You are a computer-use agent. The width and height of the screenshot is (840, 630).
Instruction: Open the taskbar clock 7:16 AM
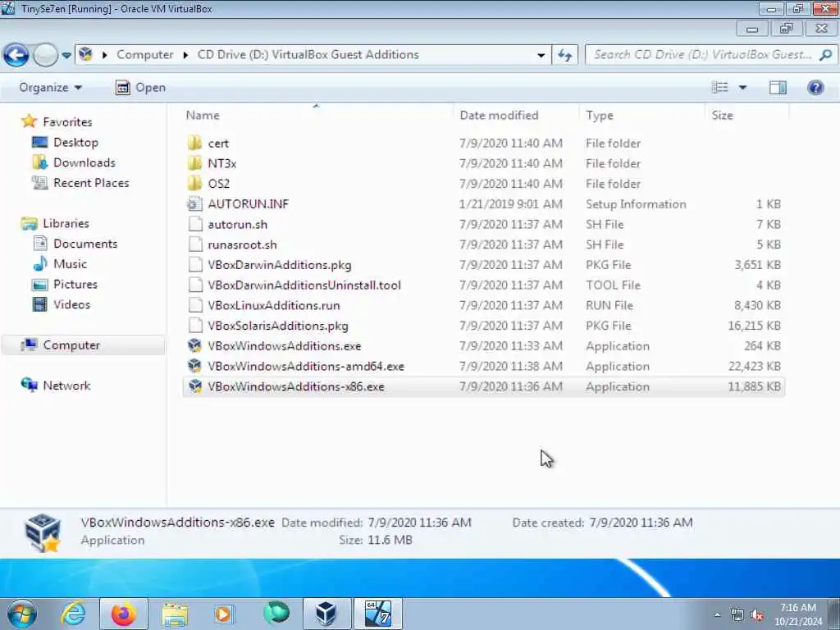pyautogui.click(x=797, y=614)
